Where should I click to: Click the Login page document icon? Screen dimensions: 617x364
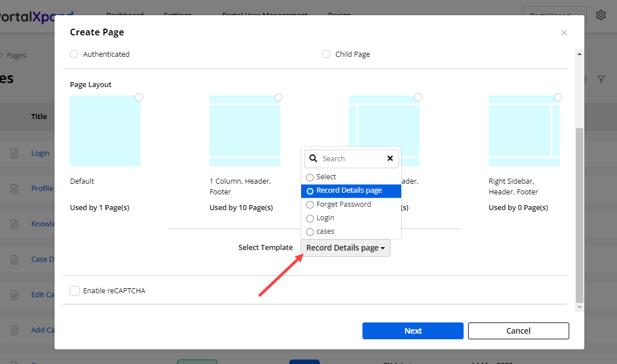tap(15, 153)
